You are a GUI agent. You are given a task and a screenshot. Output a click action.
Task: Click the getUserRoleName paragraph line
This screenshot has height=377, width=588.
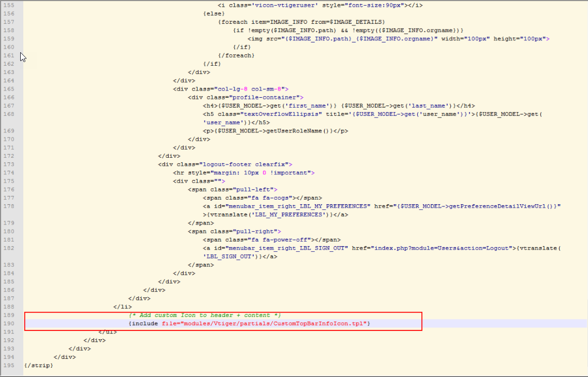pos(275,131)
